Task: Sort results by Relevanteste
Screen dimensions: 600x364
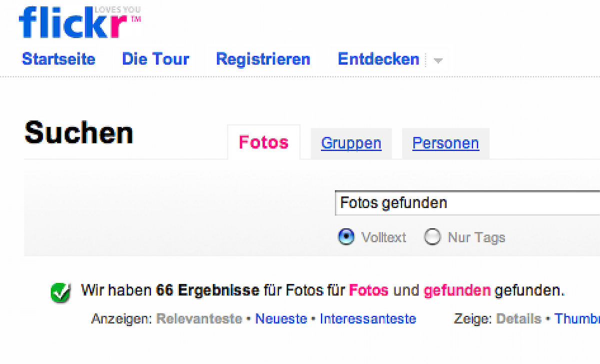Action: [199, 319]
